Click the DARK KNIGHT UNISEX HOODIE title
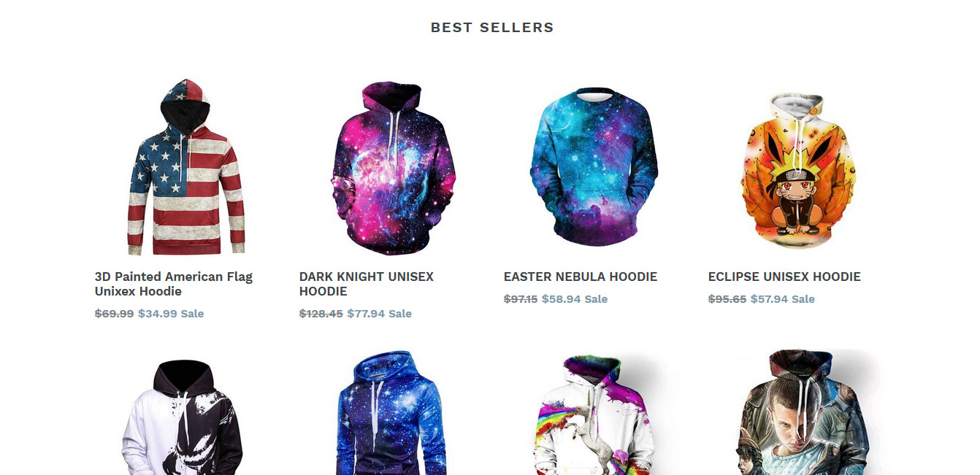The image size is (980, 475). (x=367, y=284)
